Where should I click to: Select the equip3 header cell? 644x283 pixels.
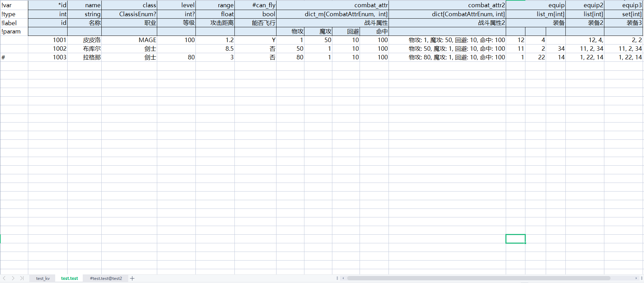pos(624,5)
